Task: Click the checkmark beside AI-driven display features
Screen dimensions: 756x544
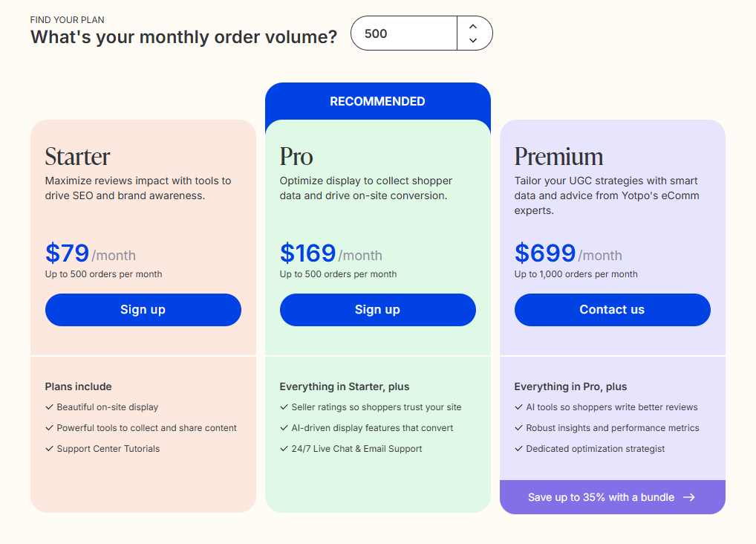Action: (284, 428)
